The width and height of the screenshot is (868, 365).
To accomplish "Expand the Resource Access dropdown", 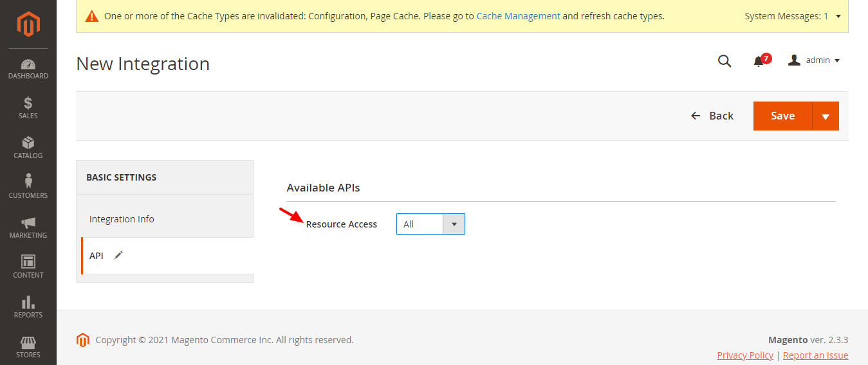I will click(430, 224).
